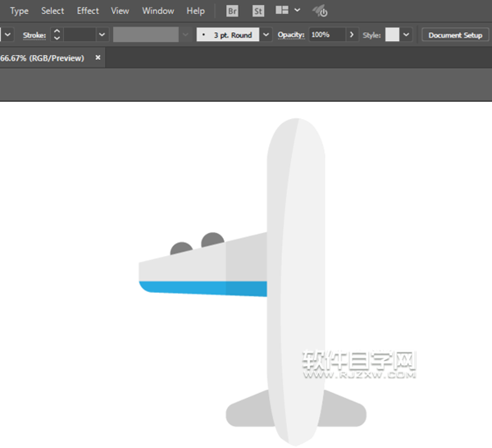Click the Arrange Documents layout icon
The width and height of the screenshot is (492, 448).
[x=282, y=11]
